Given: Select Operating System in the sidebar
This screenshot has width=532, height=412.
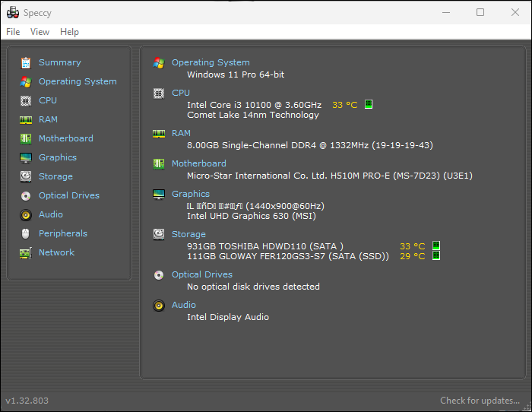Looking at the screenshot, I should [x=78, y=81].
